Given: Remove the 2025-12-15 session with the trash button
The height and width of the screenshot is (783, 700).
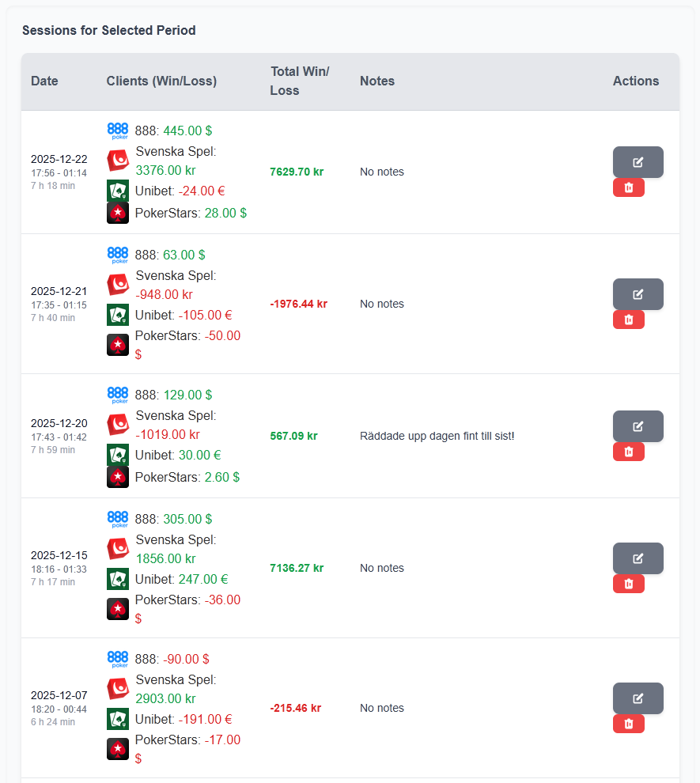Looking at the screenshot, I should [628, 584].
